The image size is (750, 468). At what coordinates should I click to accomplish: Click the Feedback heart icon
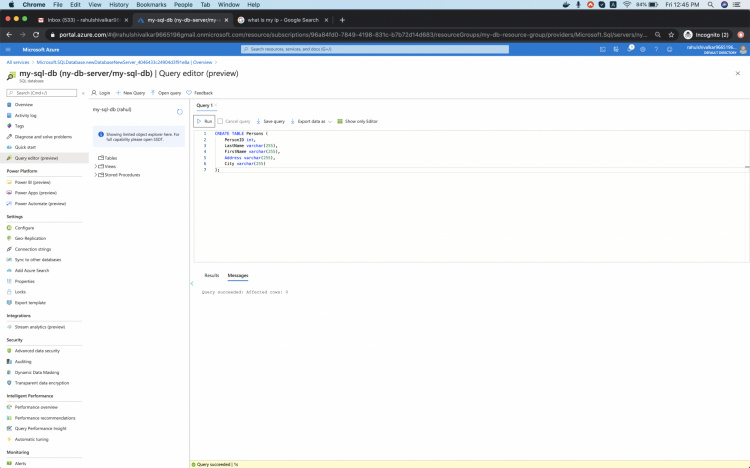[189, 92]
